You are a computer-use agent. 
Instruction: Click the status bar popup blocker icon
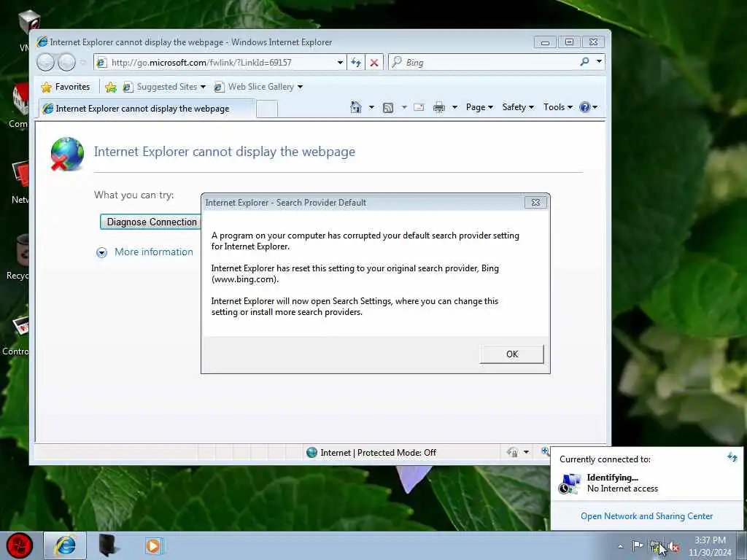pos(513,452)
